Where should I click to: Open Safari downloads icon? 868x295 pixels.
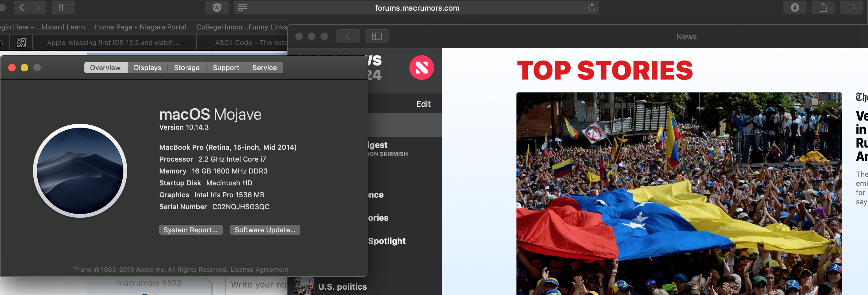pyautogui.click(x=795, y=8)
